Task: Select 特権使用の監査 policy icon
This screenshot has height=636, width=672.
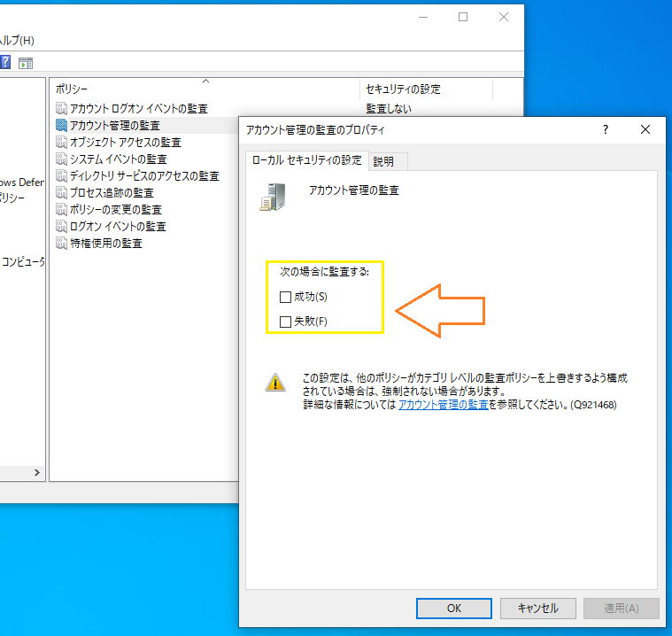Action: (61, 244)
